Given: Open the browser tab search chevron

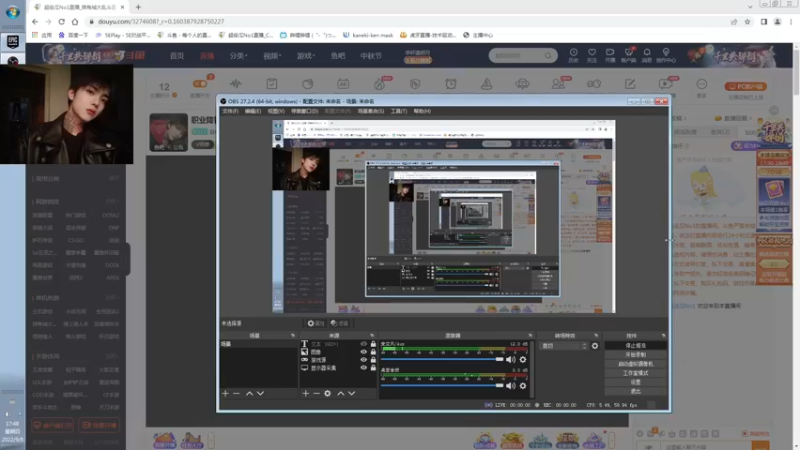Looking at the screenshot, I should click(x=750, y=7).
